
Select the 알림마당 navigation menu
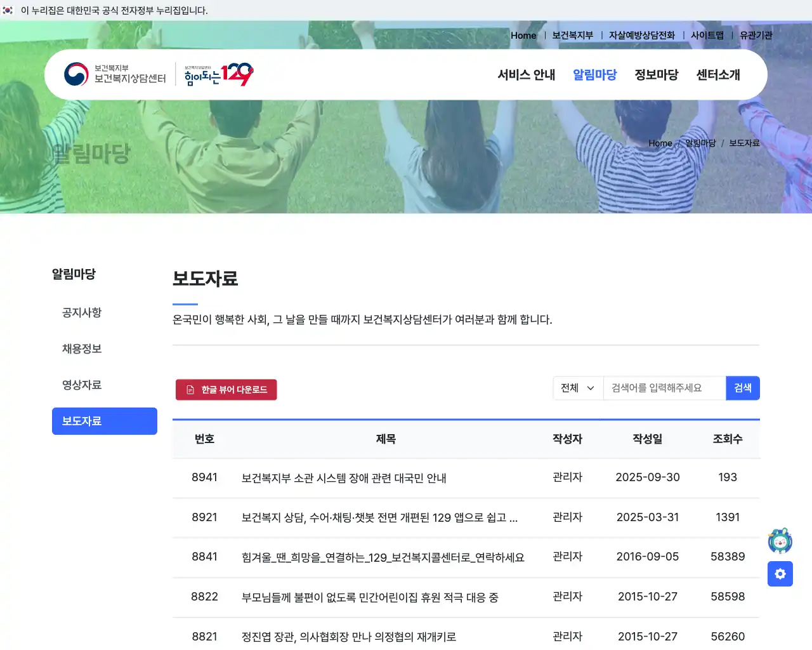(594, 74)
